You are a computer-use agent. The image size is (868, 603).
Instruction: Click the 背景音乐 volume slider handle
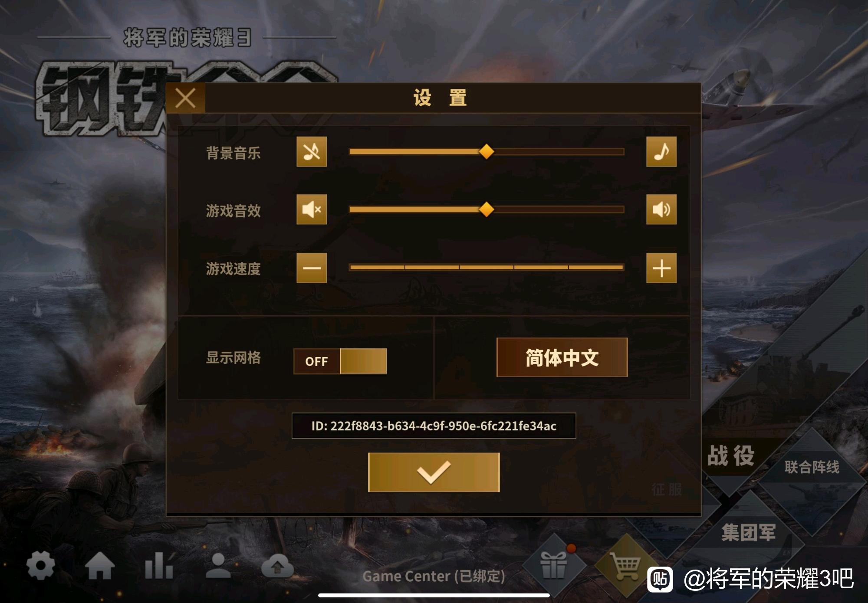[x=486, y=152]
